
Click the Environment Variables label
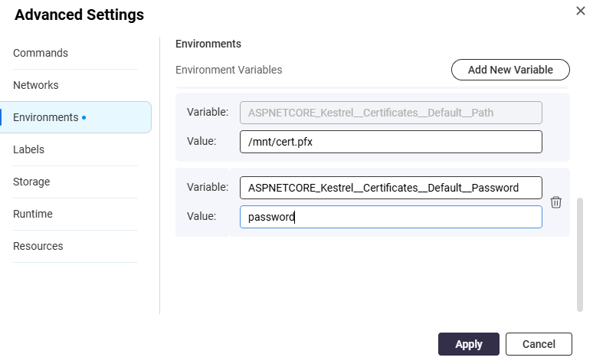pyautogui.click(x=229, y=70)
